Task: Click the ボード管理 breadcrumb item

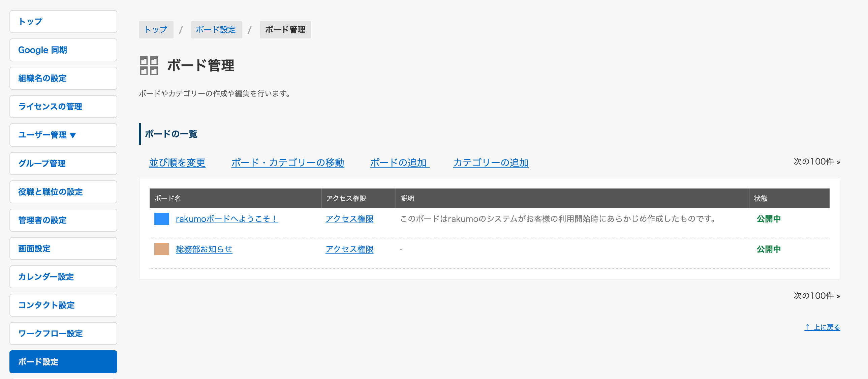Action: pyautogui.click(x=285, y=30)
